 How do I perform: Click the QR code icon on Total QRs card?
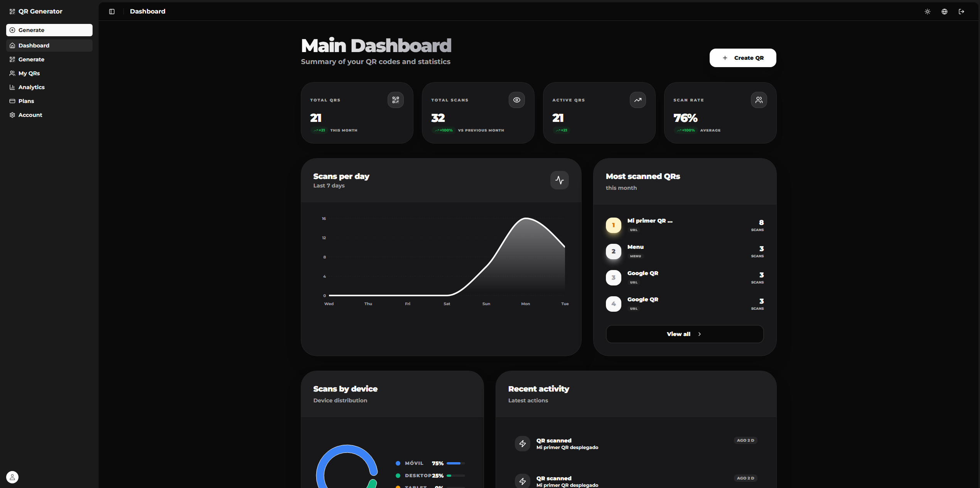tap(396, 100)
